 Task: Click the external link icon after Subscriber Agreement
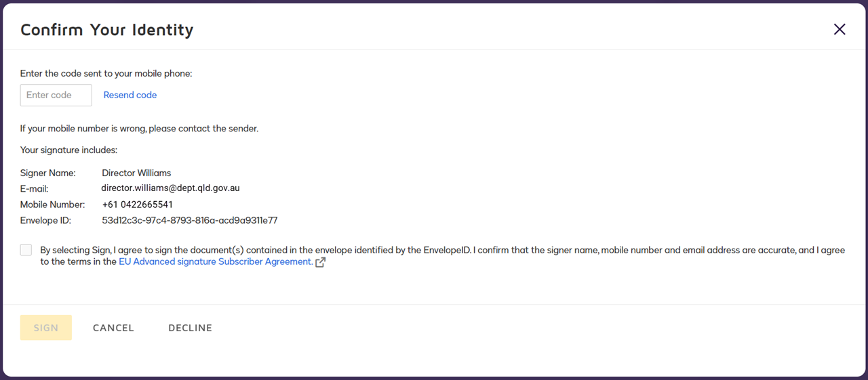pyautogui.click(x=321, y=262)
